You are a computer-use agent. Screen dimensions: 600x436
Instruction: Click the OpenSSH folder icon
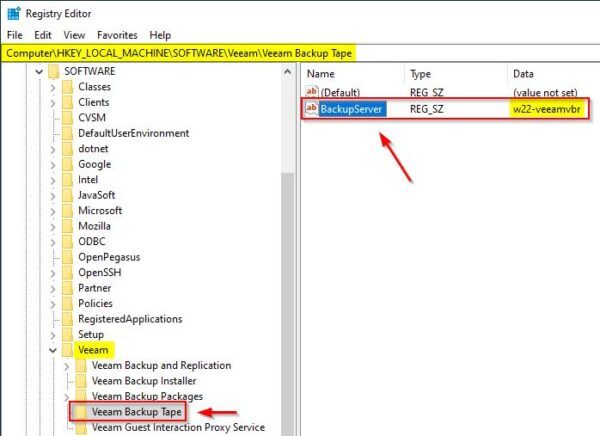(67, 273)
